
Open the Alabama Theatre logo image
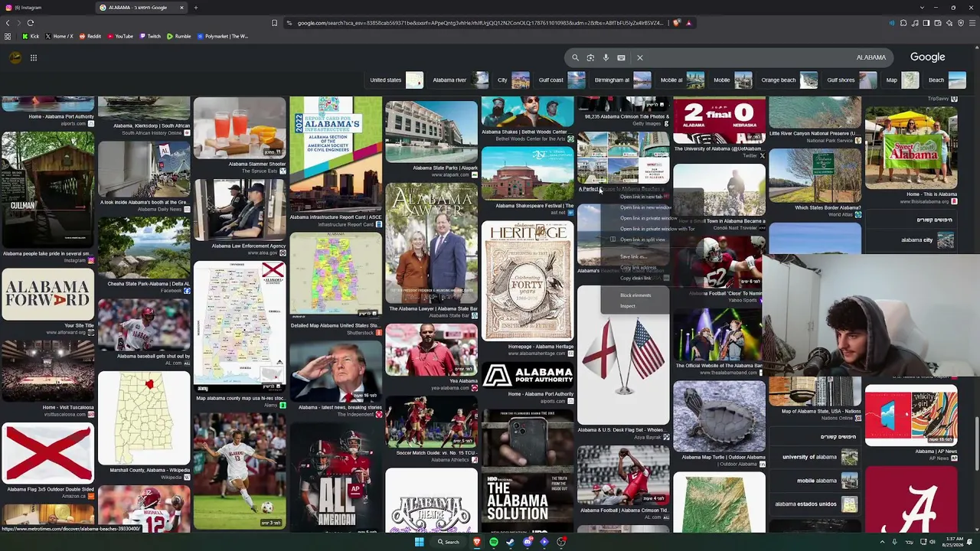431,500
